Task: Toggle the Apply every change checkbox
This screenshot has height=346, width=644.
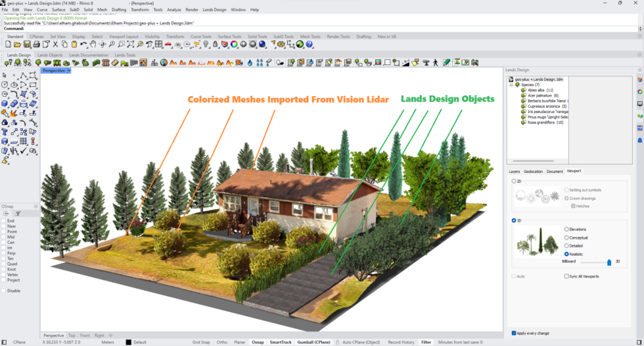Action: click(514, 333)
